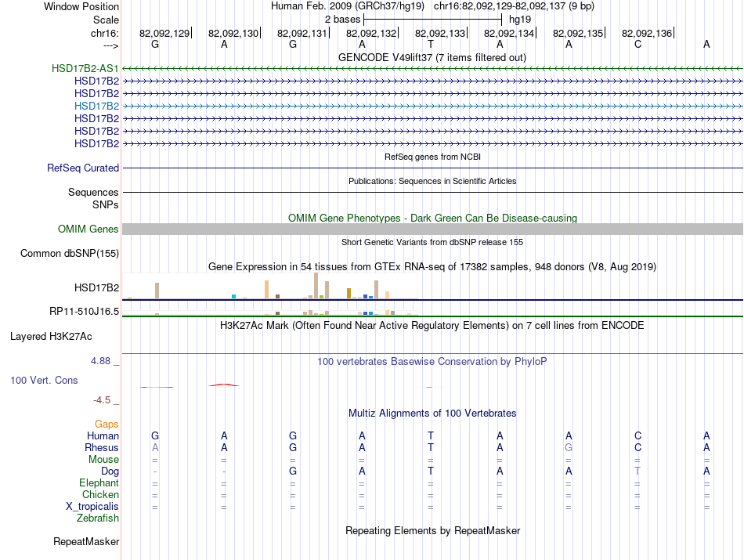This screenshot has height=560, width=744.
Task: Click the OMIM Genes track label
Action: [x=88, y=229]
